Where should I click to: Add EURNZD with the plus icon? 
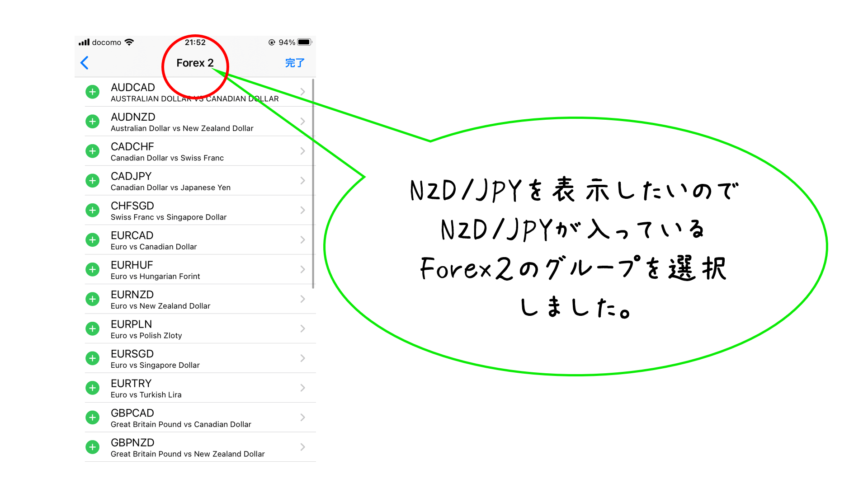pos(92,299)
